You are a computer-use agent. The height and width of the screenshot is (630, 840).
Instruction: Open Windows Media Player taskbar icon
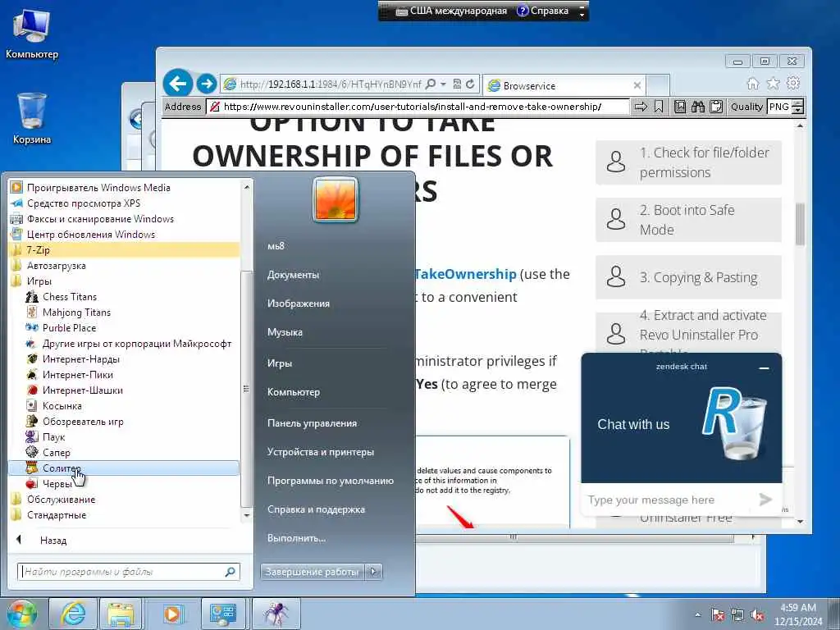click(172, 614)
